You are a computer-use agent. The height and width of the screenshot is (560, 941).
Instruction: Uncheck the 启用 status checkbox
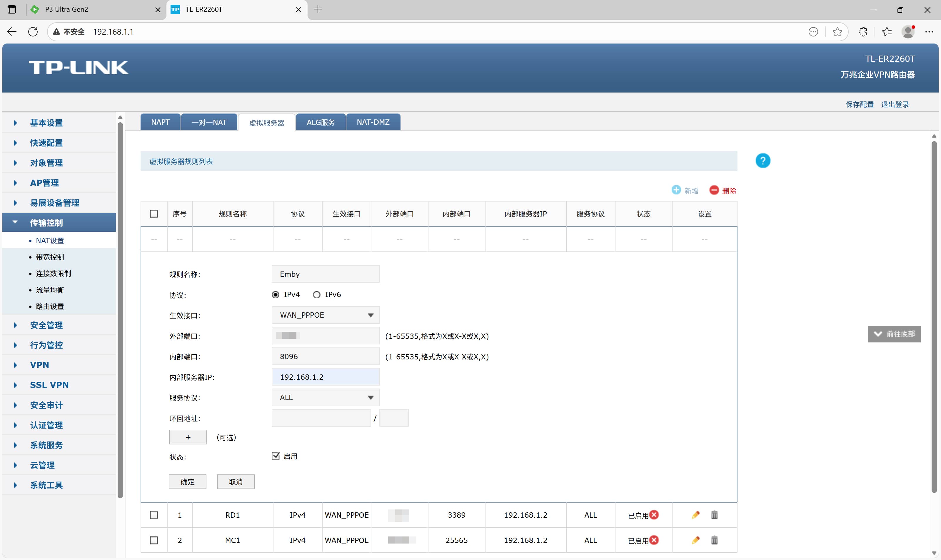coord(276,456)
